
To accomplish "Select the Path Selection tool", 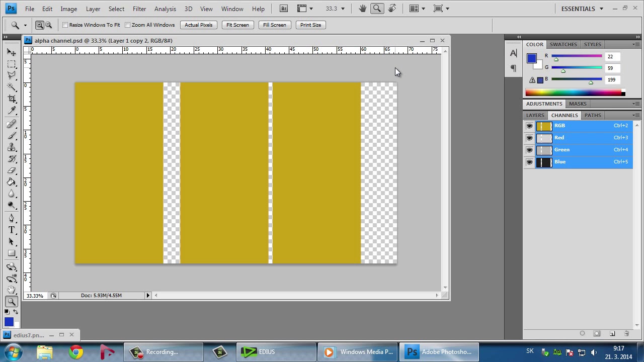I will point(12,242).
